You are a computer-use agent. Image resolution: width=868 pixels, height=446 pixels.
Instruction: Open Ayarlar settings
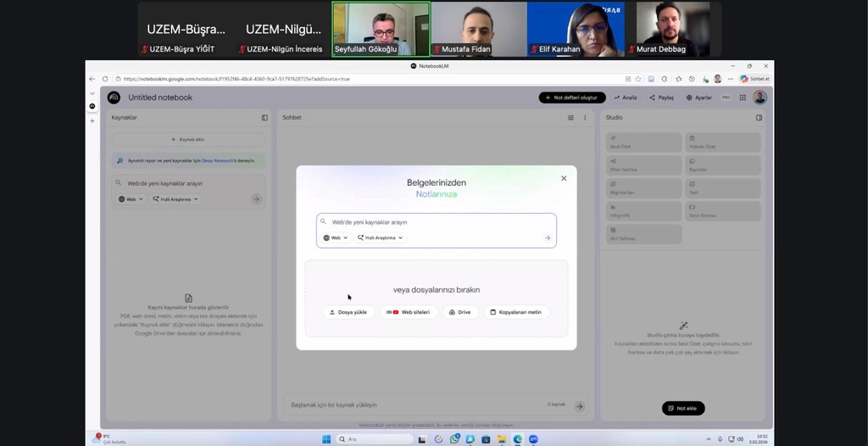coord(699,98)
